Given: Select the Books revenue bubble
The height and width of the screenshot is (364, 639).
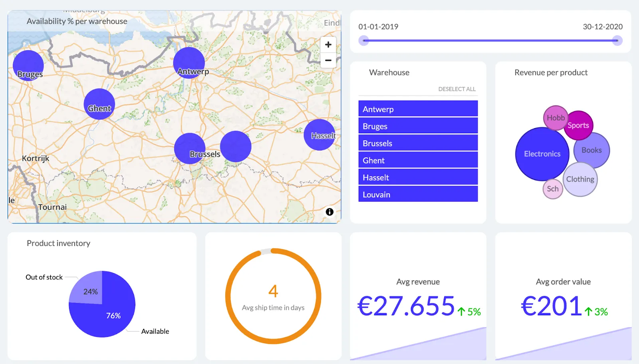Looking at the screenshot, I should (x=592, y=150).
